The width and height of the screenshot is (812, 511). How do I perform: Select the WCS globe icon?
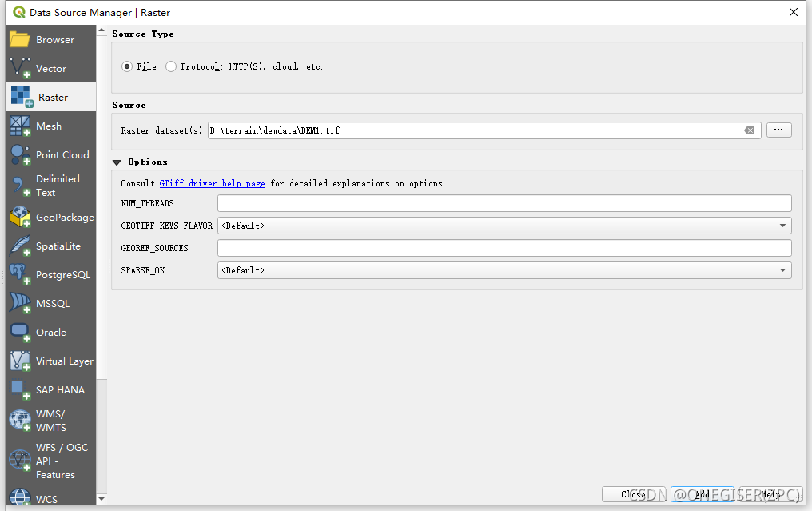[20, 497]
